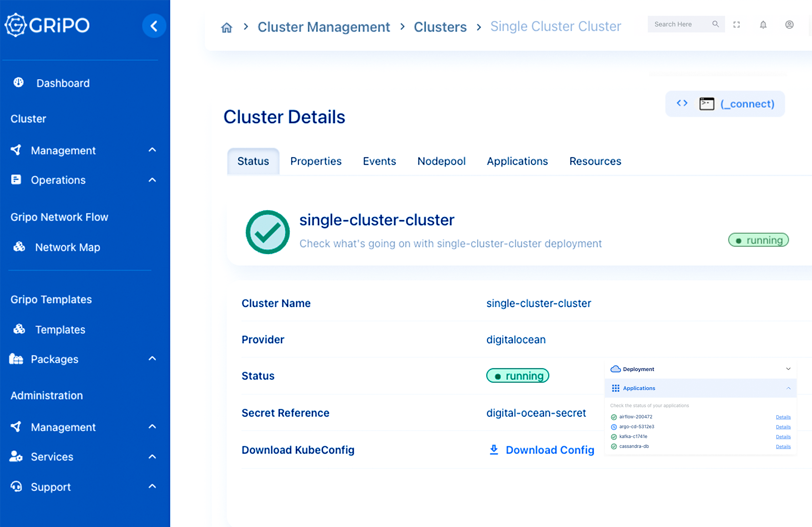Viewport: 812px width, 527px height.
Task: Open notifications bell icon
Action: 763,25
